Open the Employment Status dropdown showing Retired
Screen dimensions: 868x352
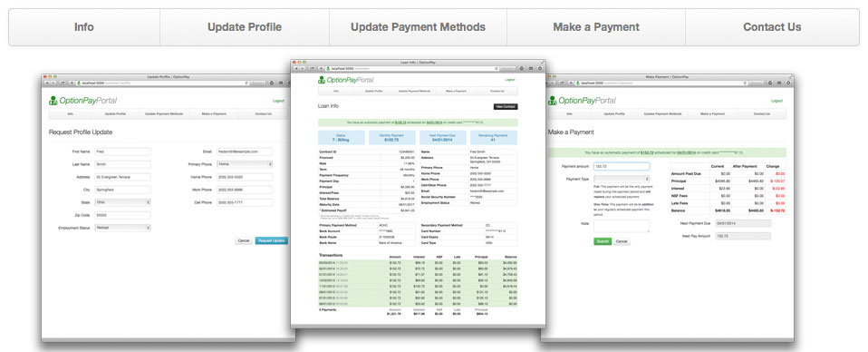[x=122, y=228]
